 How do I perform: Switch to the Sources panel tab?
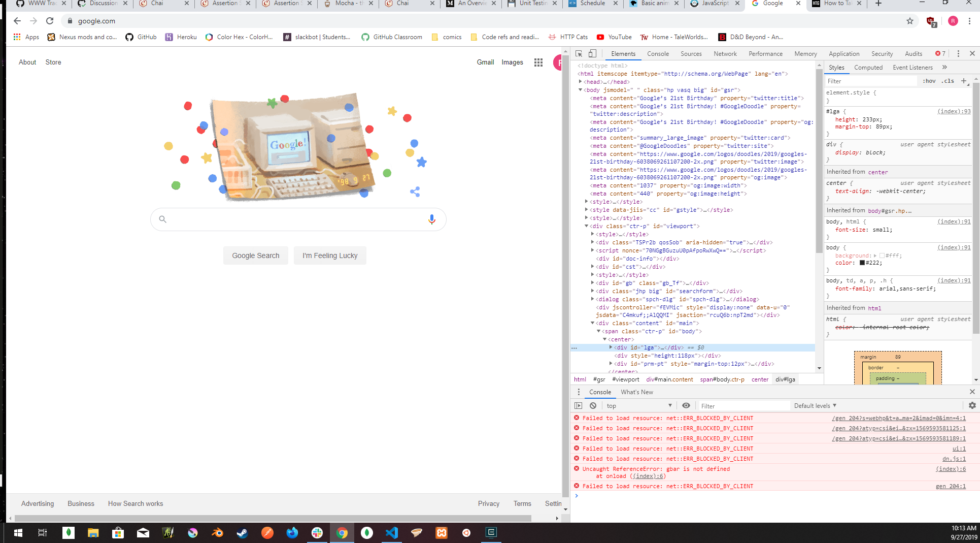691,54
